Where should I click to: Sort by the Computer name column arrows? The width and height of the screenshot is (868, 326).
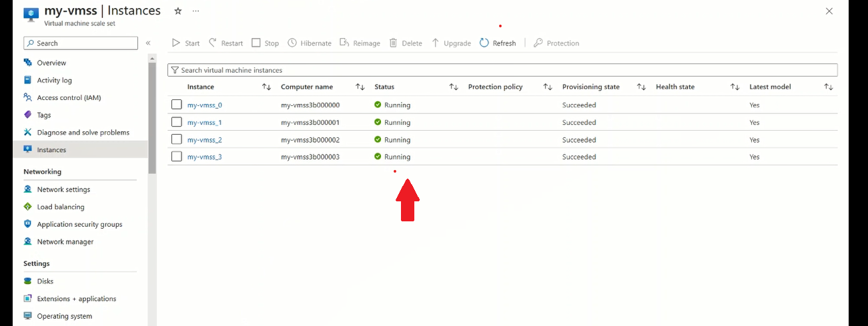pyautogui.click(x=360, y=87)
